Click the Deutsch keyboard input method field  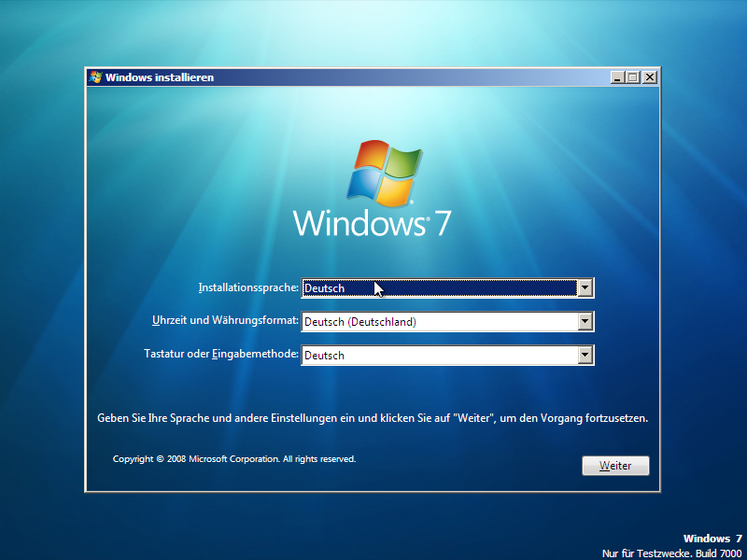click(439, 356)
